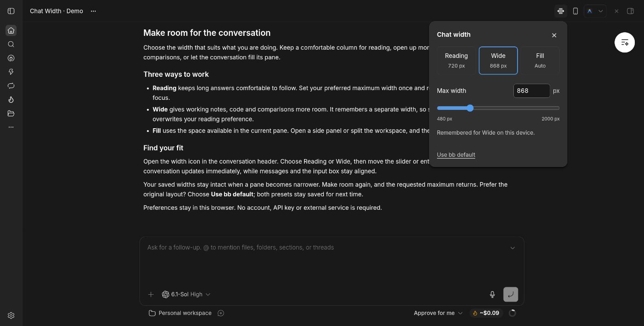Open the Home icon in sidebar
The height and width of the screenshot is (326, 644).
[x=11, y=30]
